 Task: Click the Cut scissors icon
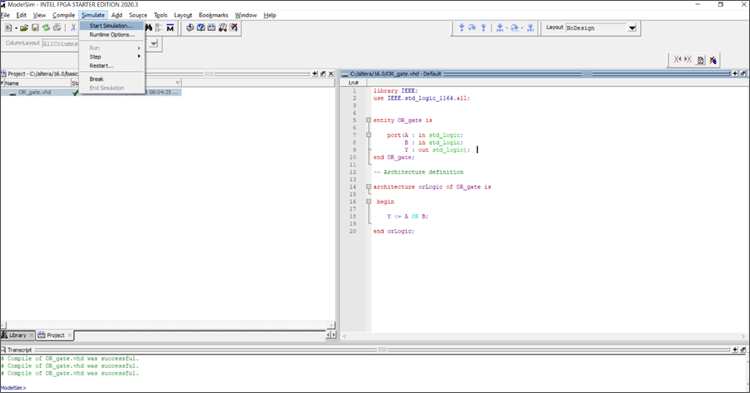click(73, 28)
